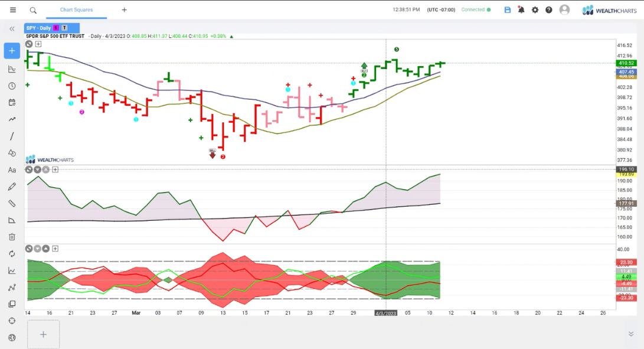The image size is (644, 349).
Task: Click the Connected status indicator
Action: [476, 10]
